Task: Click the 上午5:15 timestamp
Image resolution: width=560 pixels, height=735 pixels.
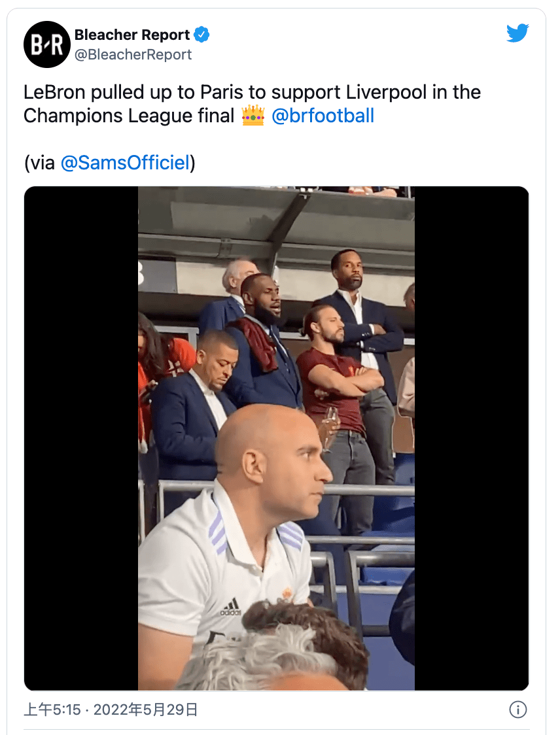Action: 52,709
